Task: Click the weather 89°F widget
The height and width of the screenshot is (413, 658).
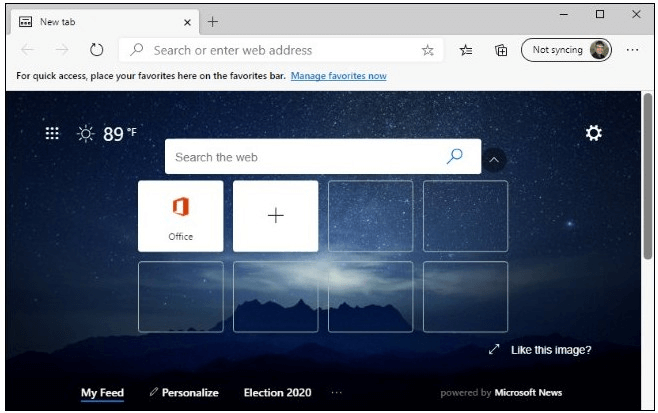Action: (108, 134)
